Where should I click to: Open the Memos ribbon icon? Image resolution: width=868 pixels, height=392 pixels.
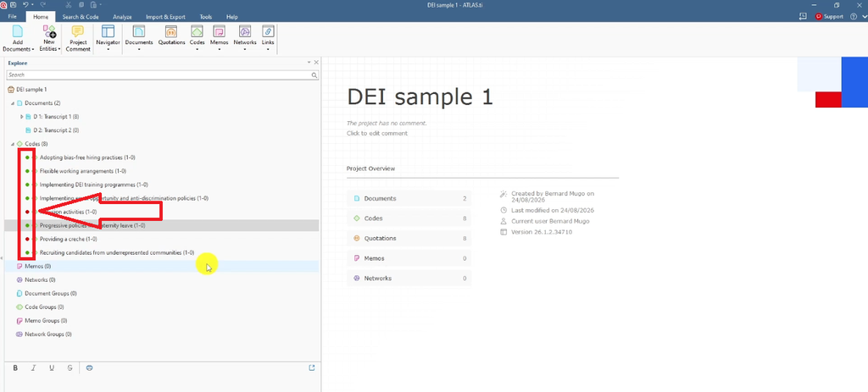pos(220,32)
